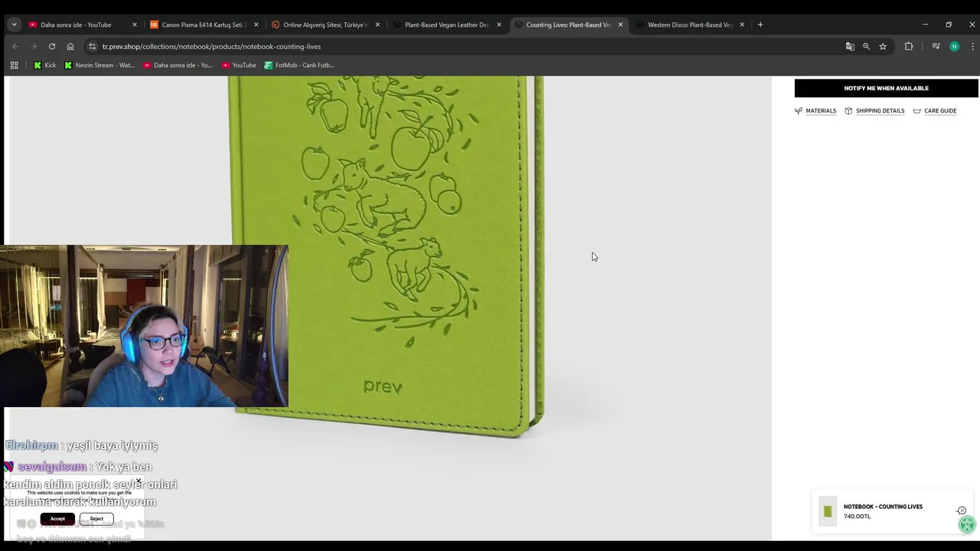Switch to the 'Plant-Based Vegan Leather' tab
The image size is (980, 551).
click(446, 24)
